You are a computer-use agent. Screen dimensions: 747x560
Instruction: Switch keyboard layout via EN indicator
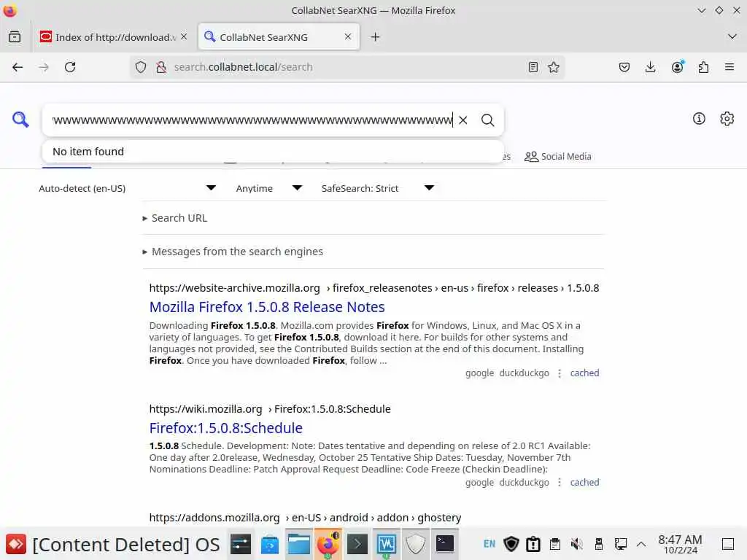[489, 544]
